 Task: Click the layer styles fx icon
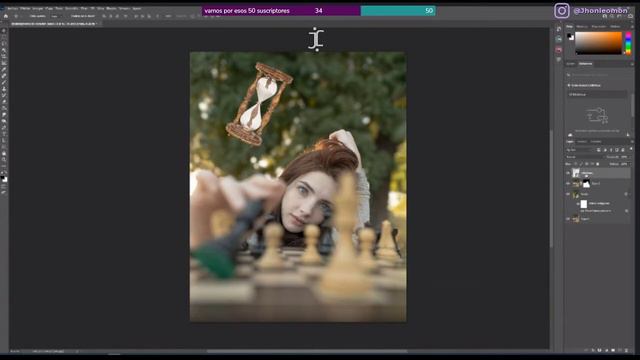point(593,350)
